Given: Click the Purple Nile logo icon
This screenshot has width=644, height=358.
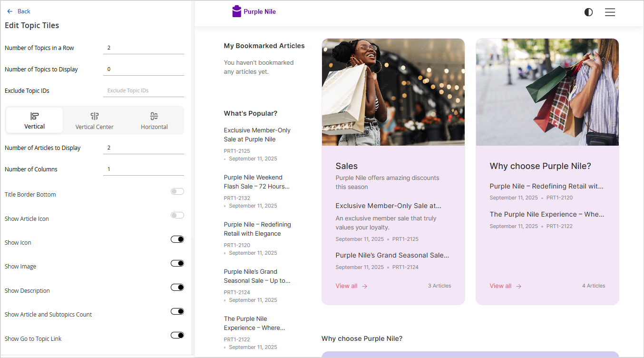Looking at the screenshot, I should coord(236,11).
